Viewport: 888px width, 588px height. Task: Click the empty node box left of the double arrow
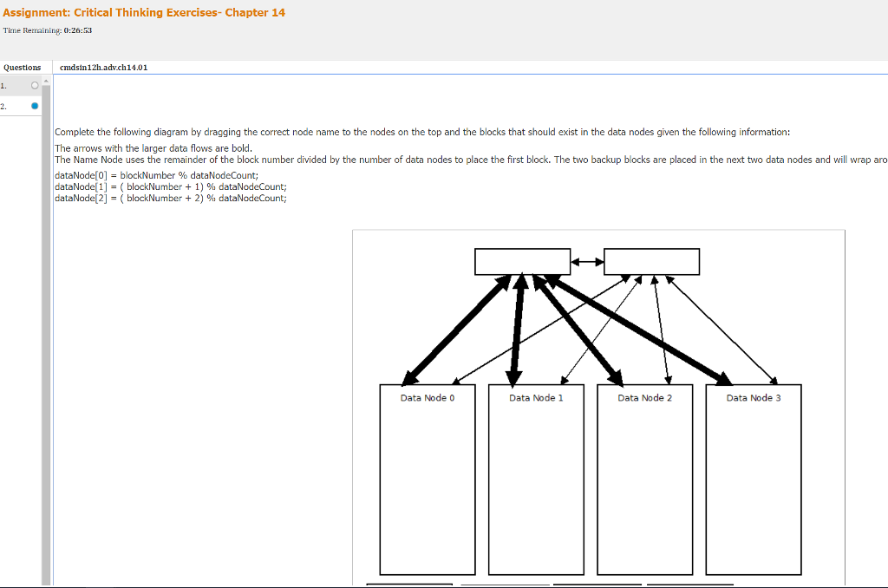[522, 260]
